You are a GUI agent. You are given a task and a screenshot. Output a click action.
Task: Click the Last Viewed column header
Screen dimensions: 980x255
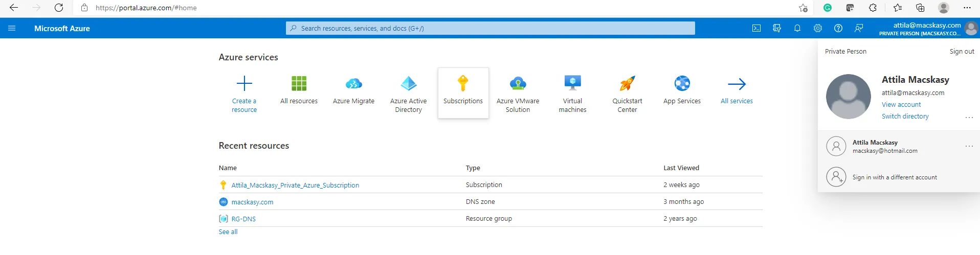681,168
